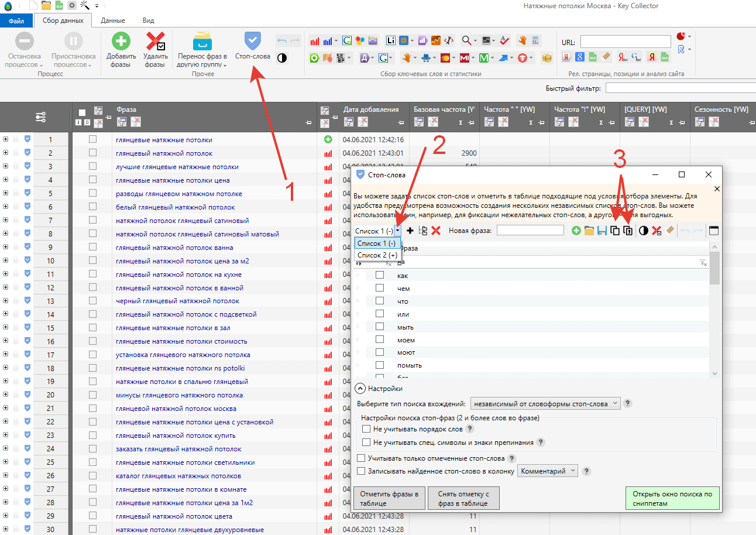Click 'Отметить фразы в таблице' button
The image size is (756, 535).
coord(389,498)
